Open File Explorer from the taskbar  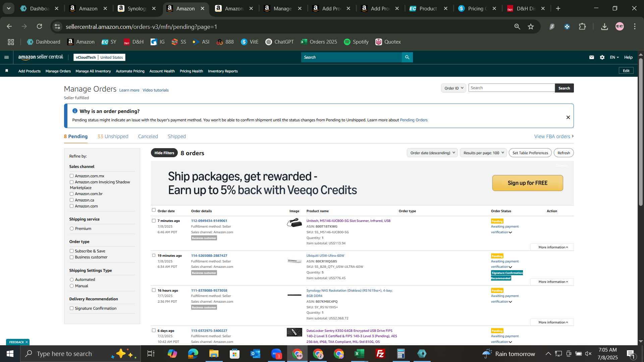click(x=214, y=354)
